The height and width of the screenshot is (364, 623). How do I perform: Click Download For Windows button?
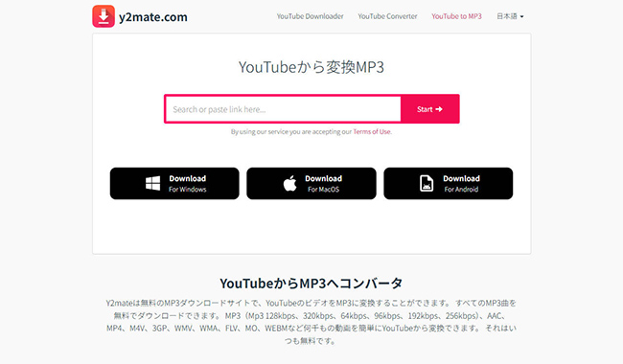click(x=174, y=183)
